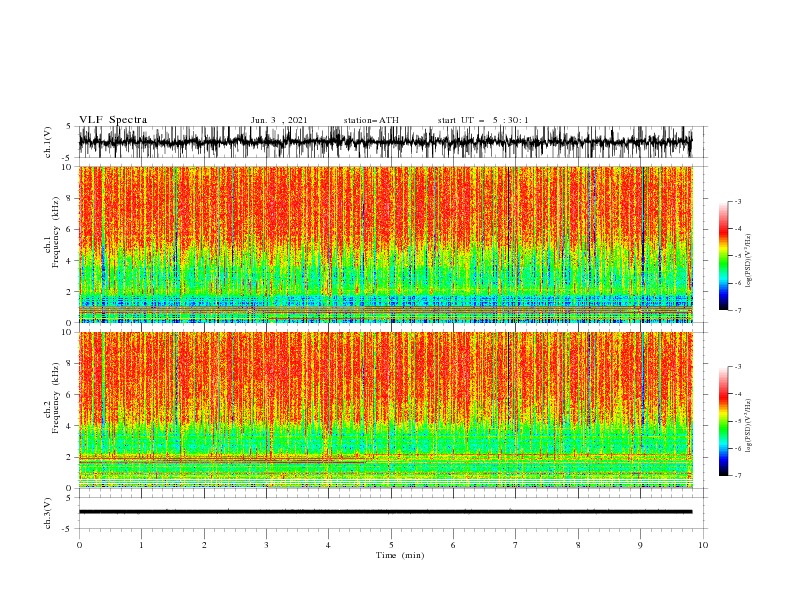This screenshot has height=612, width=792.
Task: Click the "ch.1(V)" axis label
Action: (x=48, y=142)
